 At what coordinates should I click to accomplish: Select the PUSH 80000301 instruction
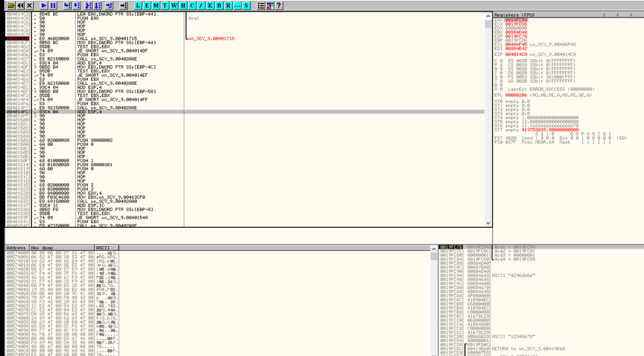click(x=95, y=165)
